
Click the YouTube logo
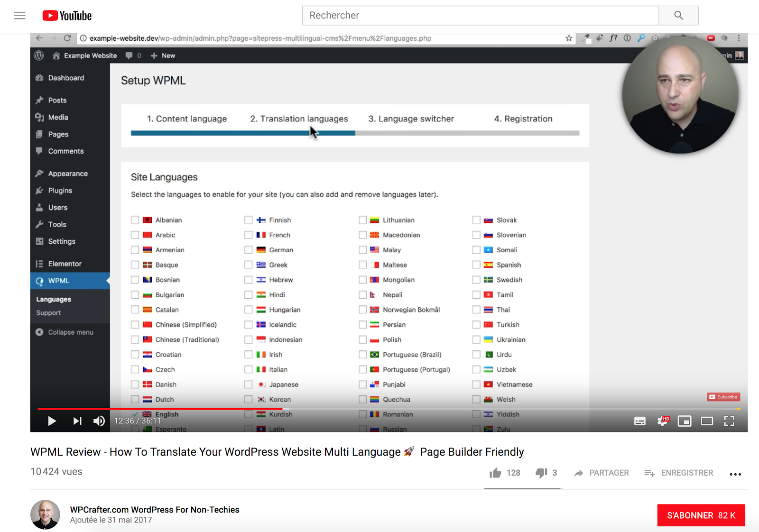[67, 16]
